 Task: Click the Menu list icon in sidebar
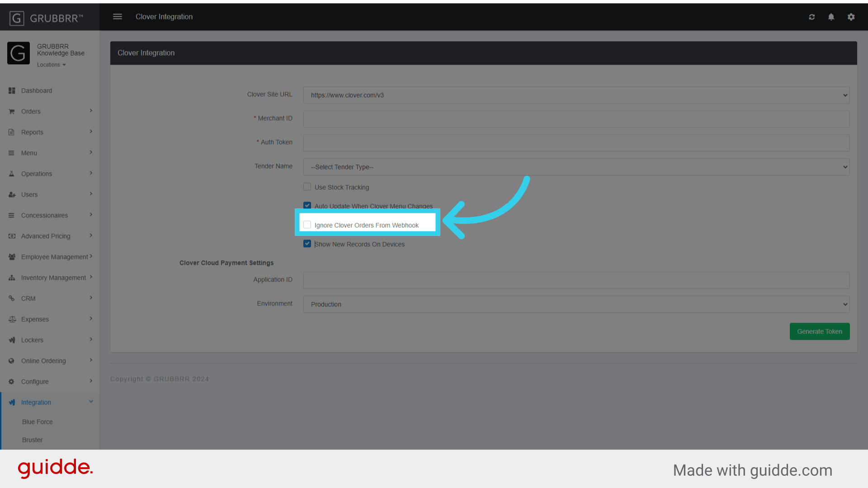tap(12, 153)
